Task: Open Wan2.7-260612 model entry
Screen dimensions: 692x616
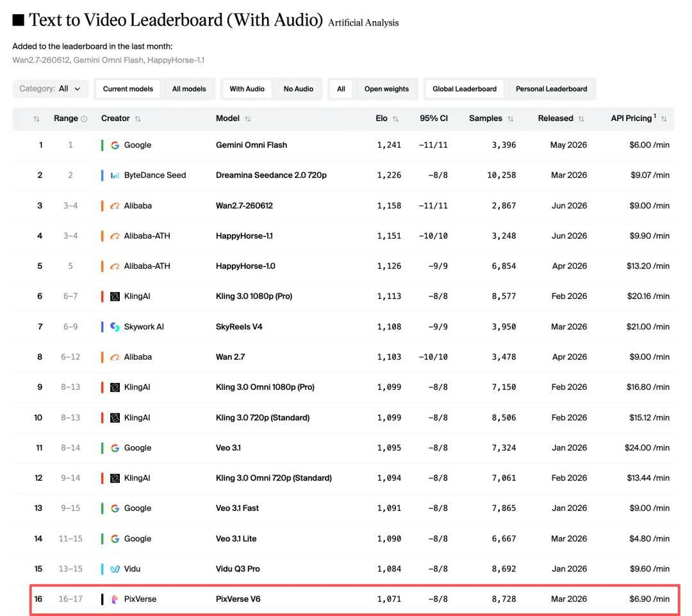Action: [244, 206]
